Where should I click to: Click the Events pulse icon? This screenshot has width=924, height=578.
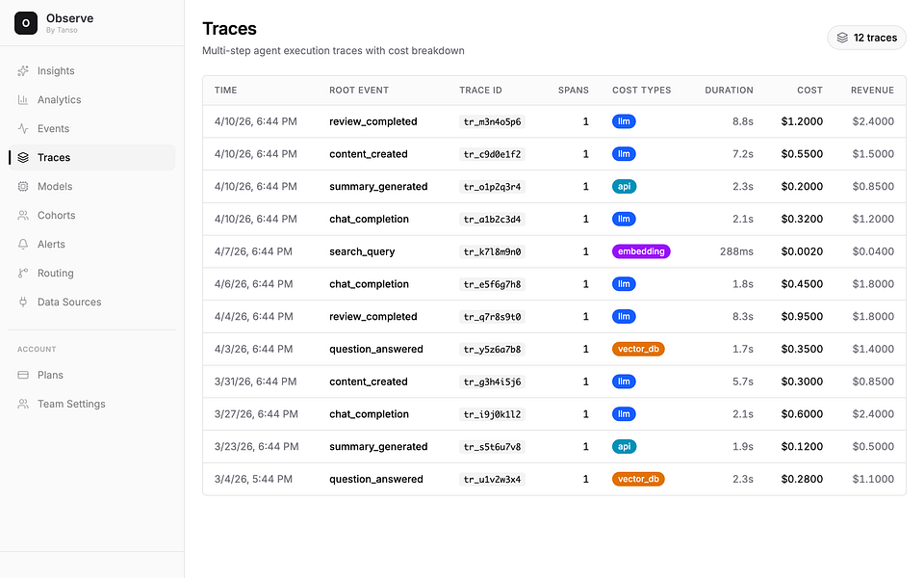(x=23, y=128)
